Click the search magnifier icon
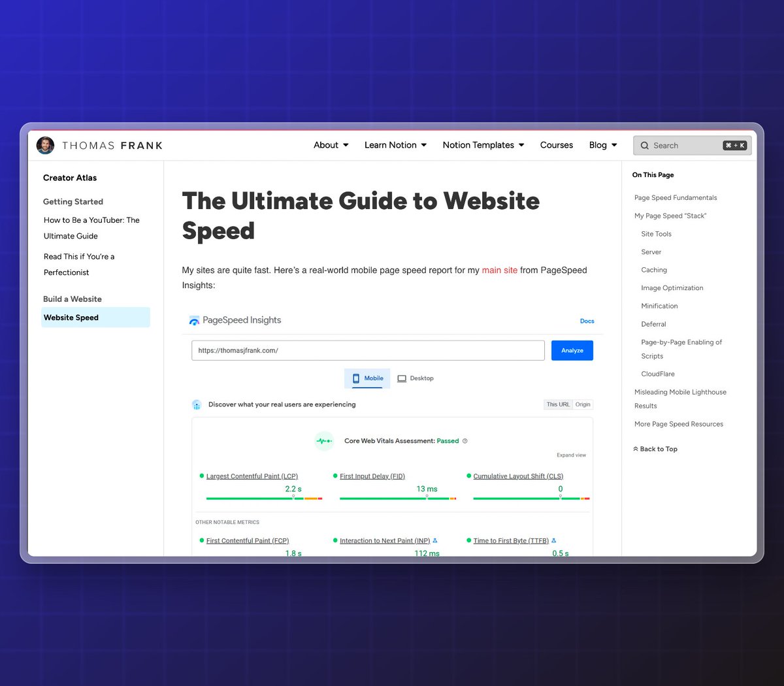Viewport: 784px width, 686px height. tap(645, 146)
